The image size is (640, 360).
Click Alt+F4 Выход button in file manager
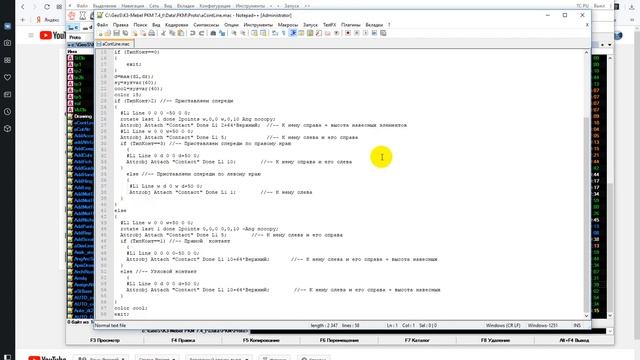click(574, 340)
